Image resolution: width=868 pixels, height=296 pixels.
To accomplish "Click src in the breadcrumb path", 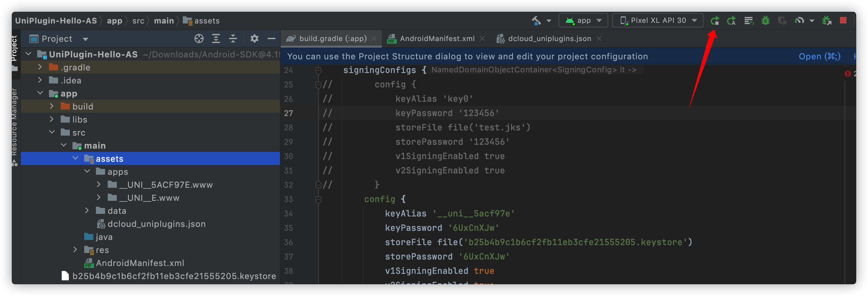I will point(138,21).
